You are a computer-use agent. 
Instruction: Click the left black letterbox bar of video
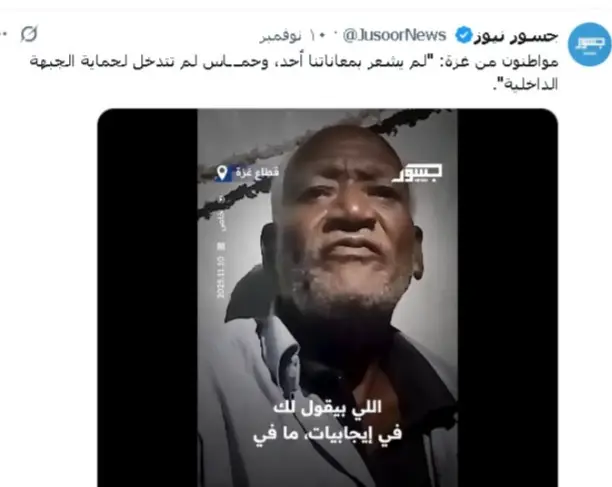[148, 298]
